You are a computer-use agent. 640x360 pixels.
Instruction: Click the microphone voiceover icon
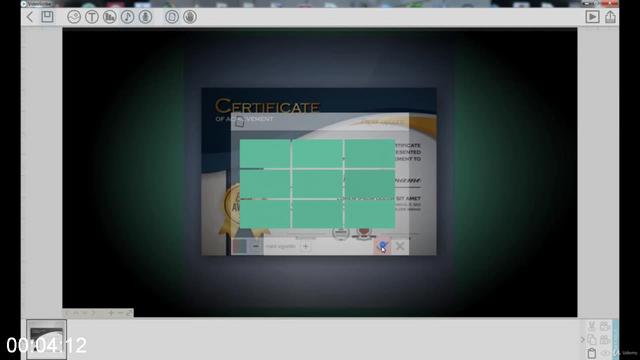tap(145, 17)
